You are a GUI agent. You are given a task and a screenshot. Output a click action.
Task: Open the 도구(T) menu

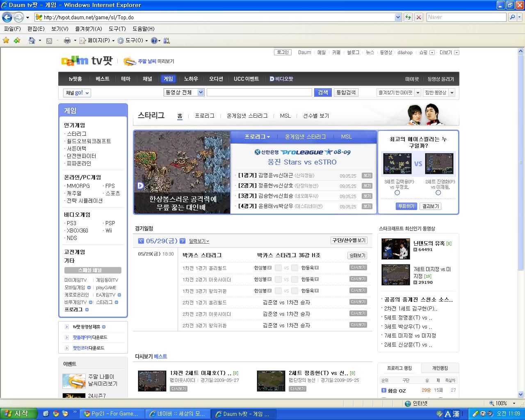(x=117, y=29)
